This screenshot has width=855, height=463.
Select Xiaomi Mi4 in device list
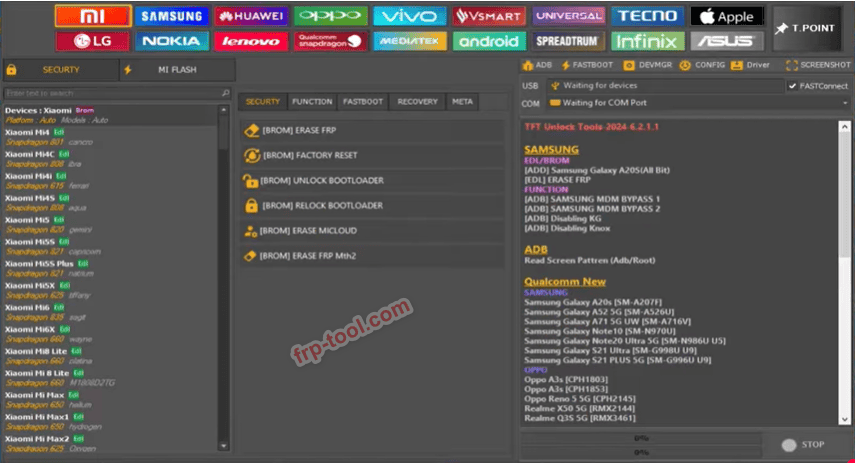111,137
